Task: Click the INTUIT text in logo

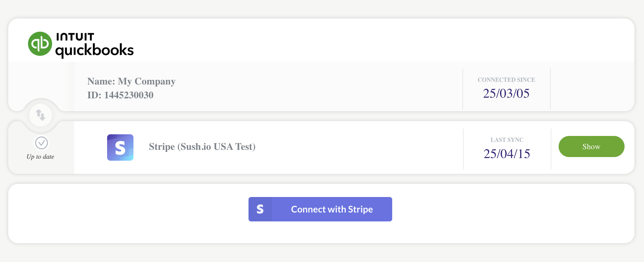Action: click(x=75, y=37)
